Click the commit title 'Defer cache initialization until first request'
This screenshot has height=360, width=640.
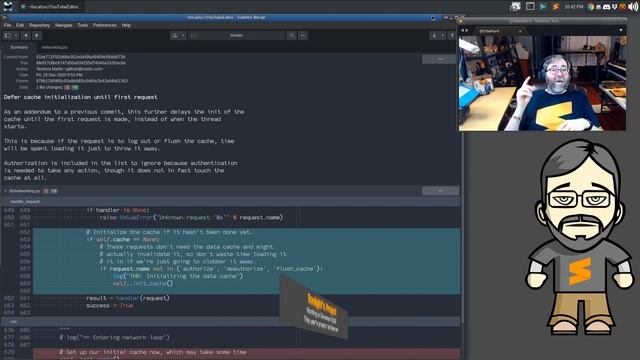tap(80, 97)
